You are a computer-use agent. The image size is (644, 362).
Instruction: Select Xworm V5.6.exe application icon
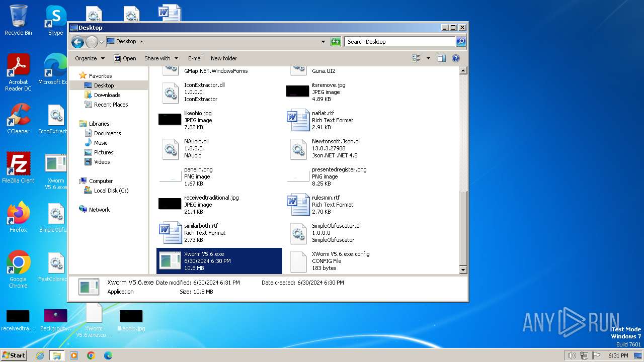(x=170, y=260)
